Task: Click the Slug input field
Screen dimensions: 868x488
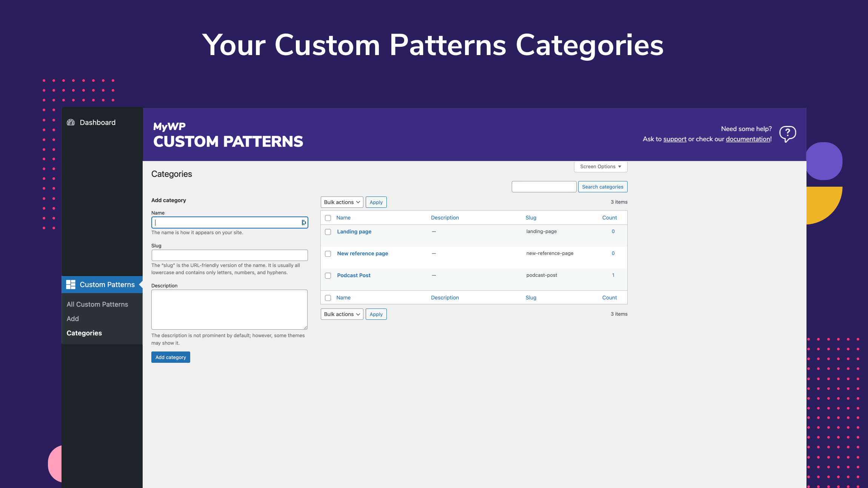Action: 229,255
